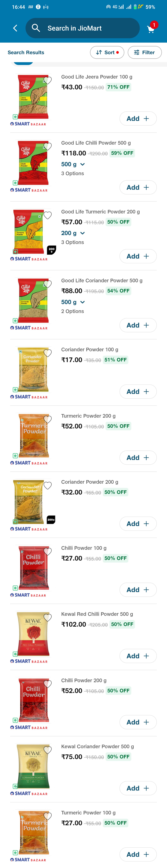Tap the plus icon for Good Life Jeera Powder
Image resolution: width=167 pixels, height=868 pixels.
pos(146,119)
